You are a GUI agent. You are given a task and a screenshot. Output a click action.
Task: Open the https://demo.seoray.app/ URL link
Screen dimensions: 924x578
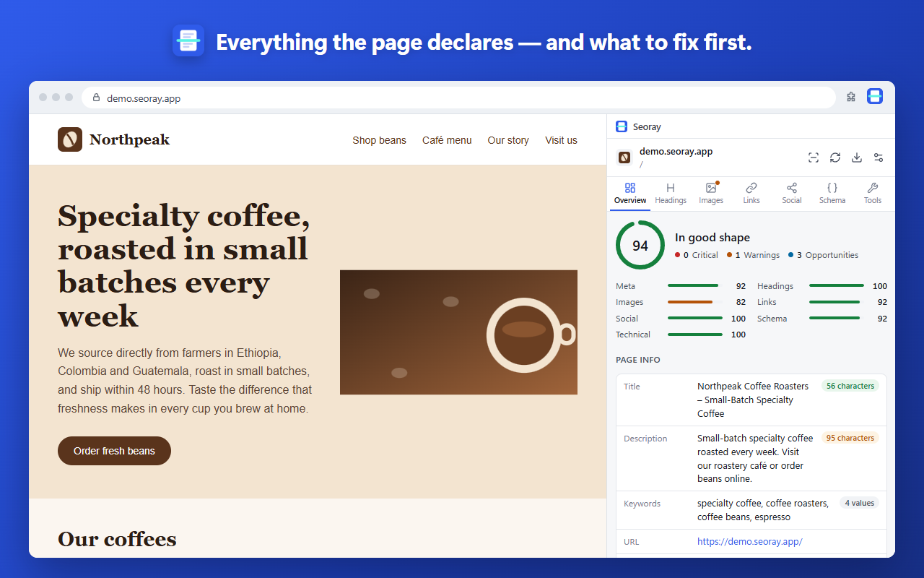coord(749,541)
